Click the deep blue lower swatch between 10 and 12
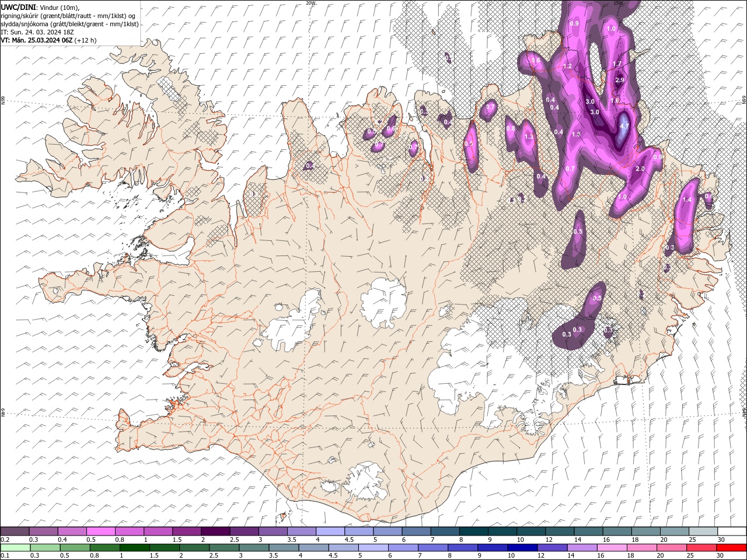The height and width of the screenshot is (560, 747). tap(522, 547)
